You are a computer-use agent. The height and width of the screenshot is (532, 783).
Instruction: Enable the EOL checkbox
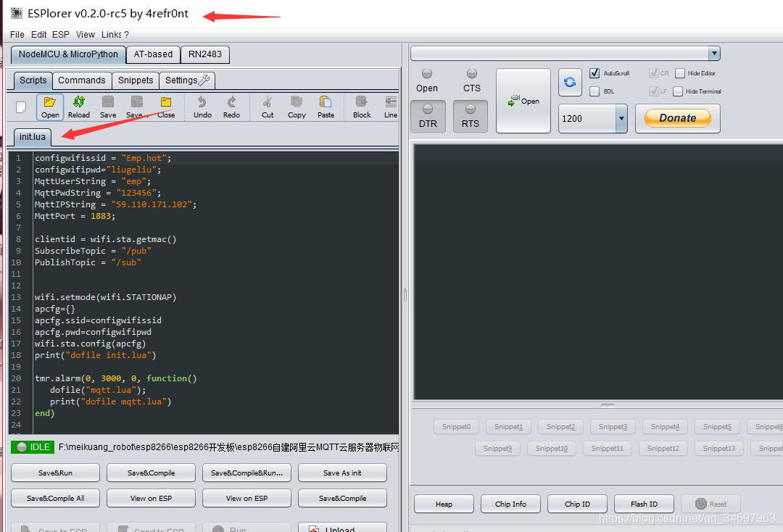594,91
